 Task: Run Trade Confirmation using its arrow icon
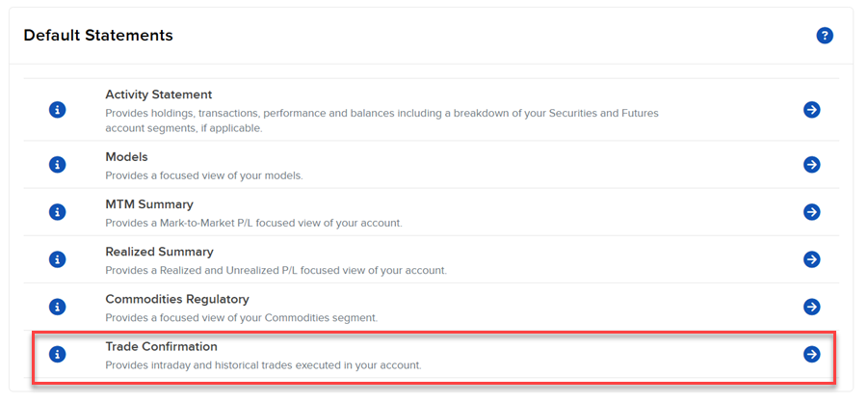pos(812,355)
